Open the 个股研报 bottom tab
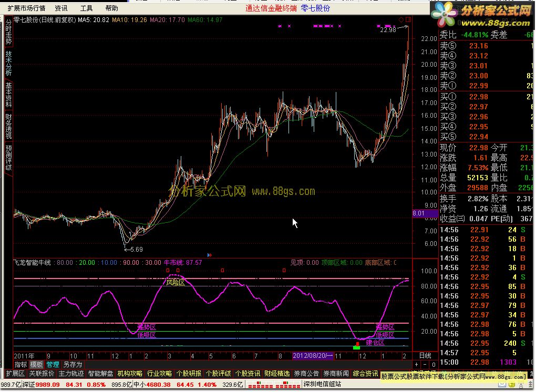The image size is (536, 392). tap(189, 374)
